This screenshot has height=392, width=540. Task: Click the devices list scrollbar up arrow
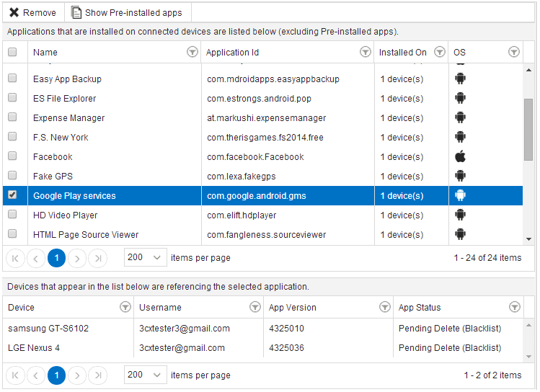528,325
